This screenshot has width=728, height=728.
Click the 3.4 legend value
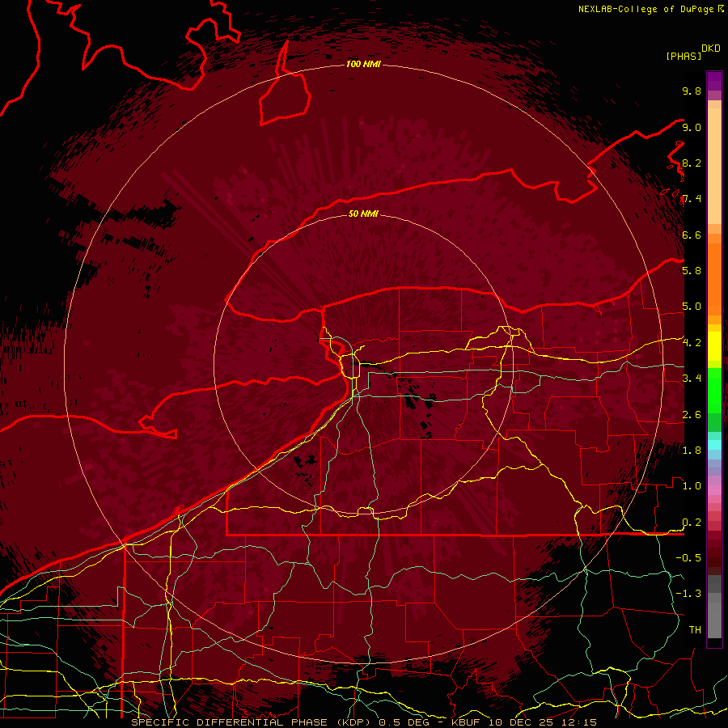692,378
